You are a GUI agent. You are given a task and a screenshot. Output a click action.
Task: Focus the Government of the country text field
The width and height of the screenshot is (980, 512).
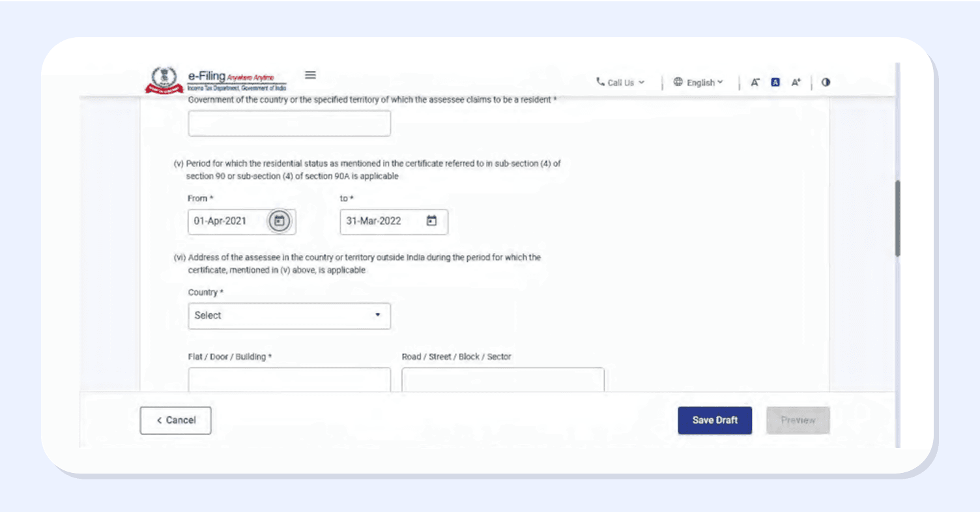click(289, 124)
